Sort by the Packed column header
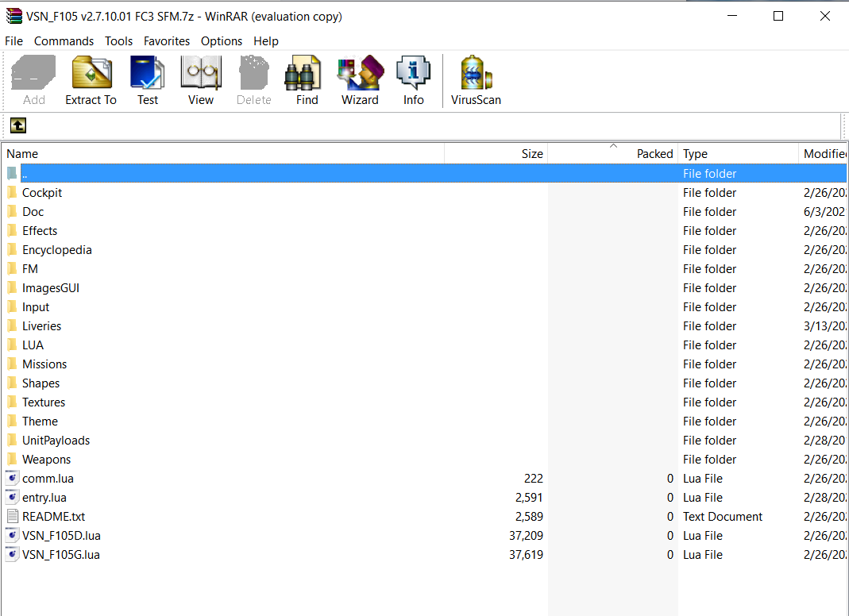 click(x=613, y=154)
